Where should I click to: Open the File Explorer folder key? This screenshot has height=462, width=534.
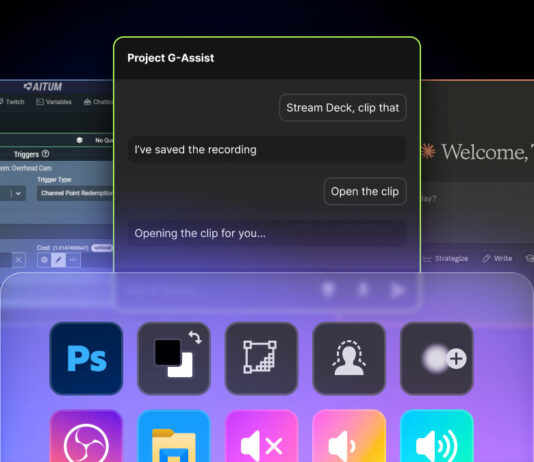tap(174, 436)
